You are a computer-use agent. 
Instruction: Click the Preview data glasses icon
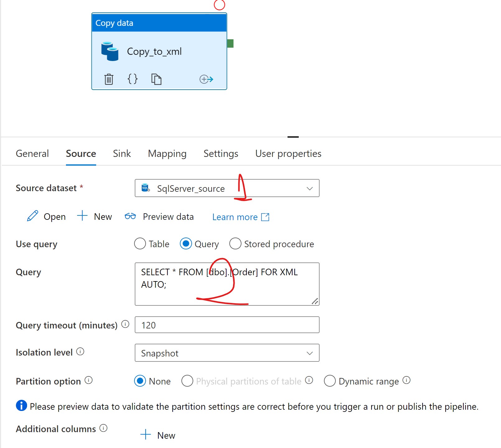(x=130, y=216)
